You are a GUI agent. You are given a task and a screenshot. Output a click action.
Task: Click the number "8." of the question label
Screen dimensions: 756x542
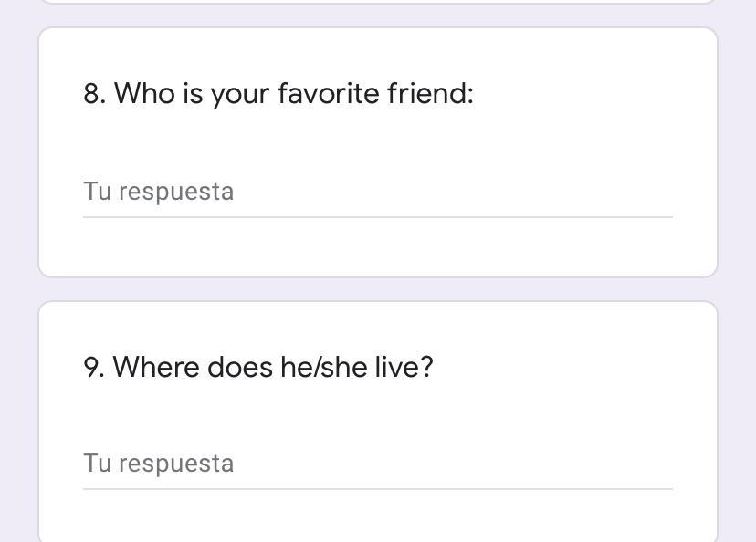click(94, 93)
